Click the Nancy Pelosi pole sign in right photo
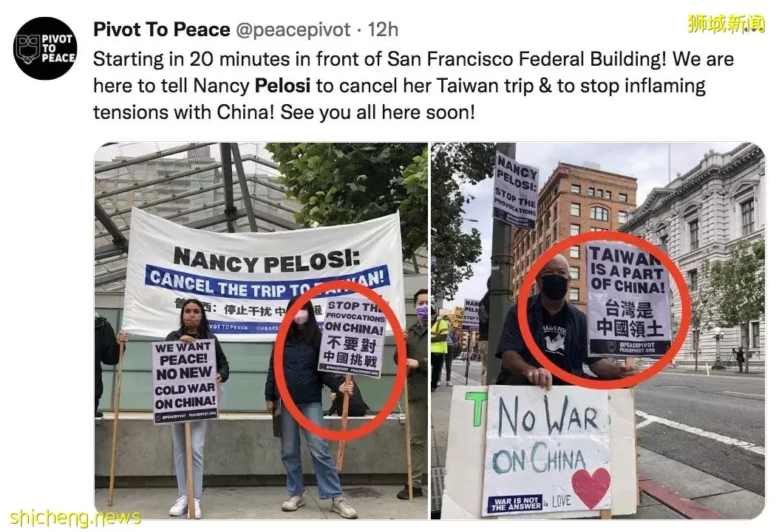 (x=516, y=191)
